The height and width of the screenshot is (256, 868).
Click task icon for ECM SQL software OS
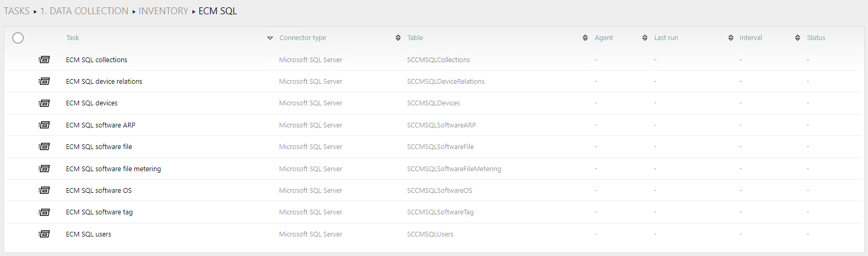point(44,191)
